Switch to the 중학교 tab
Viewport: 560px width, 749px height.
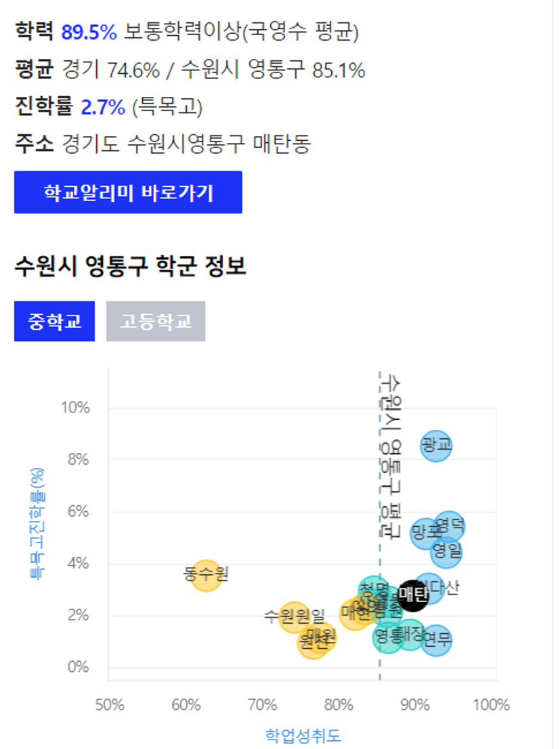54,321
